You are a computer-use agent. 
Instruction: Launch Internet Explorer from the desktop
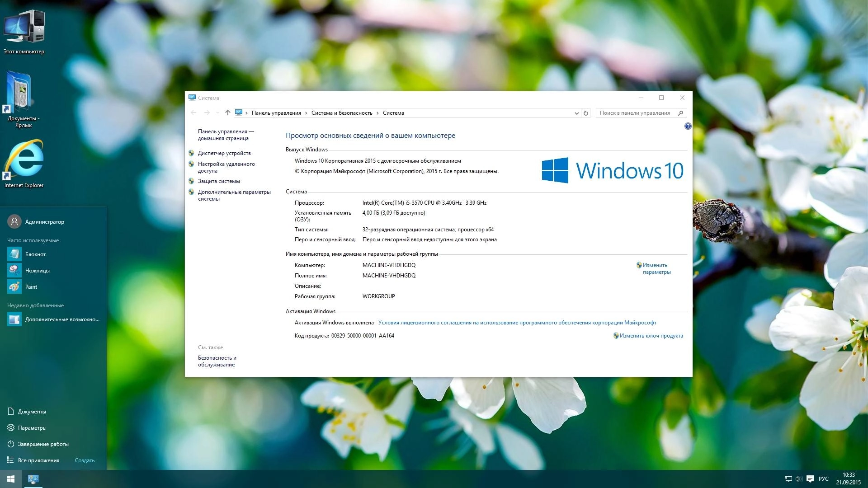[24, 164]
